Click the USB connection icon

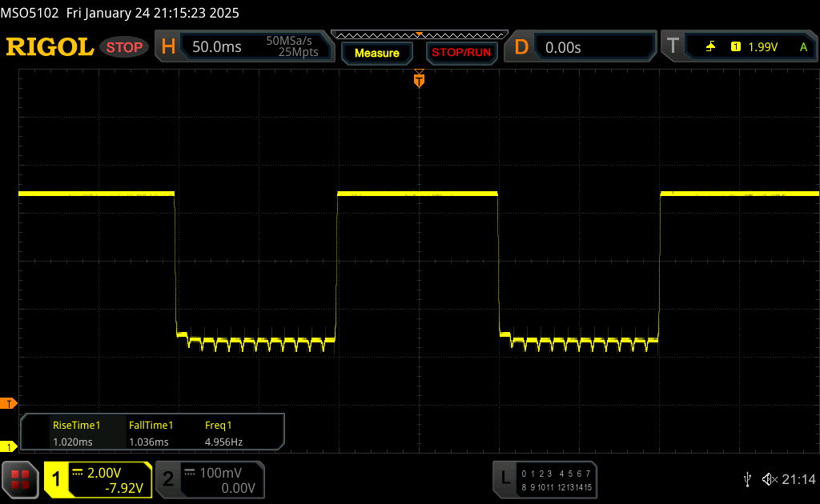tap(747, 479)
